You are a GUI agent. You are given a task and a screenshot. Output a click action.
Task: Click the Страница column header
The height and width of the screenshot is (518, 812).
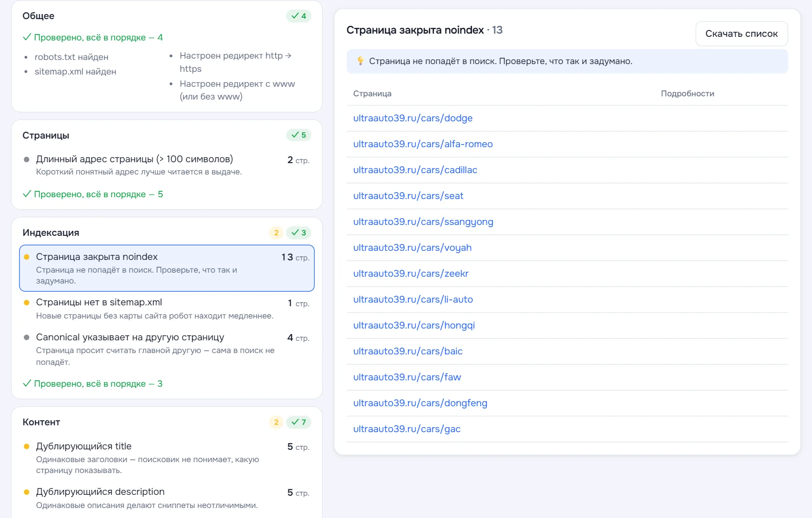[x=372, y=94]
